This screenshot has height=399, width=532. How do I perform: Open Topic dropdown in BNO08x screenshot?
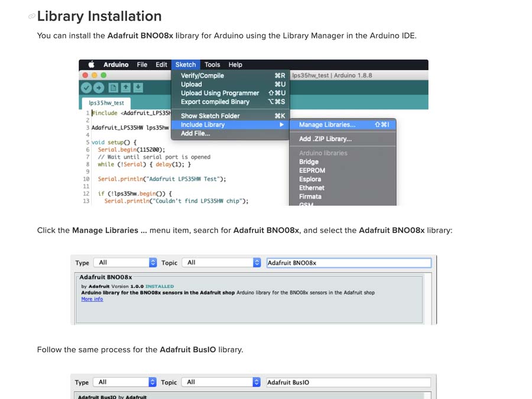222,262
